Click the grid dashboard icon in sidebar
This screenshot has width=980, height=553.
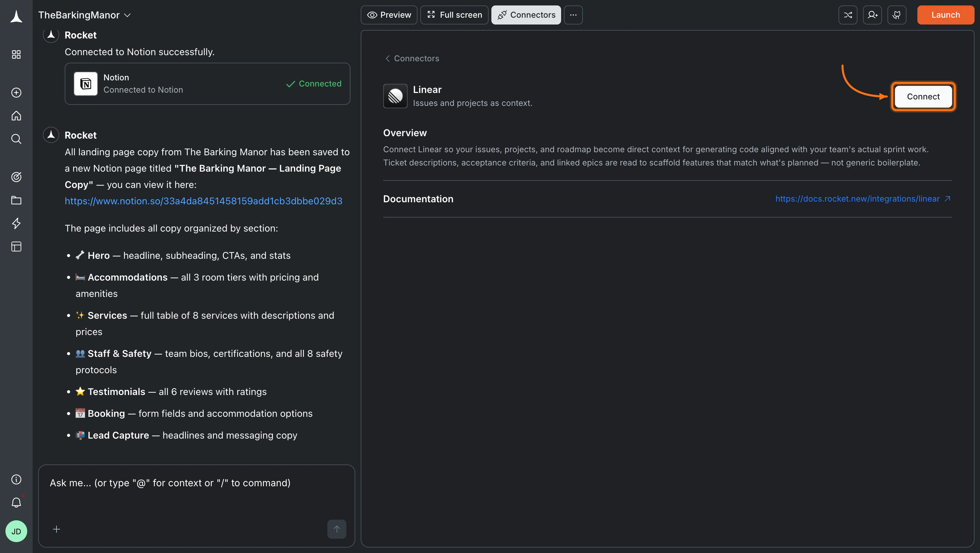(16, 54)
